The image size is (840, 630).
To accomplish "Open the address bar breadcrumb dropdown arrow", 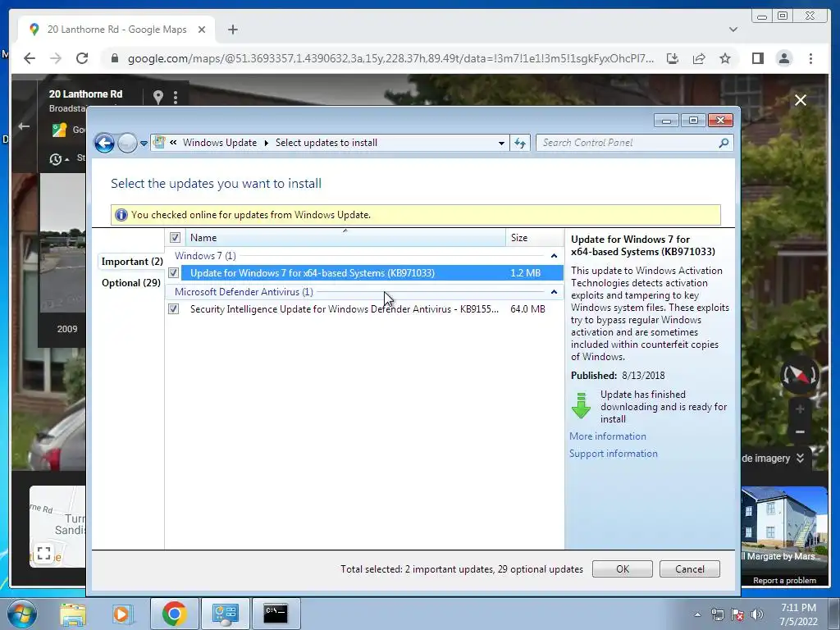I will pyautogui.click(x=501, y=143).
